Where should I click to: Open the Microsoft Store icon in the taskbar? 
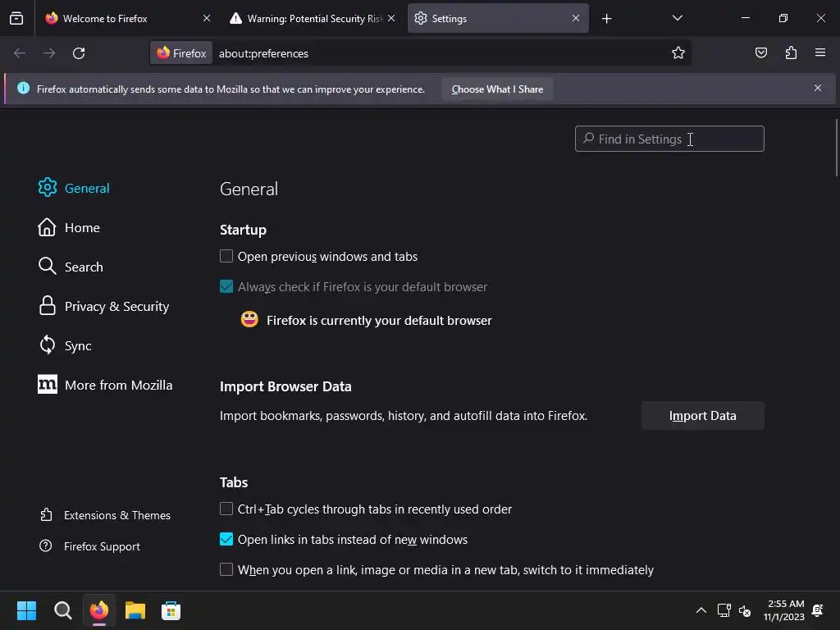(x=171, y=610)
